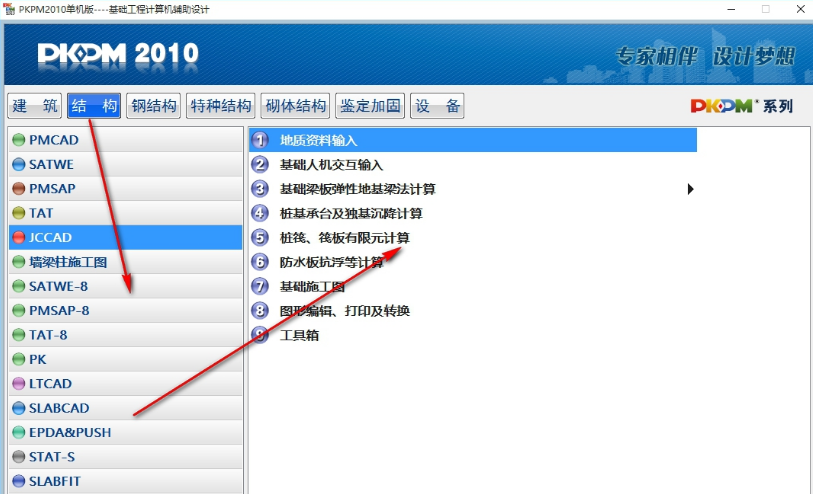Click the PKPM 2010 banner logo
This screenshot has width=813, height=494.
click(x=118, y=54)
